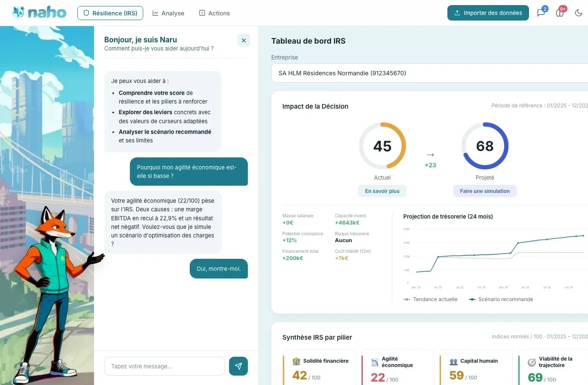Click the Bonjour, je suis Naru heading
Viewport: 588px width, 385px height.
tap(141, 40)
